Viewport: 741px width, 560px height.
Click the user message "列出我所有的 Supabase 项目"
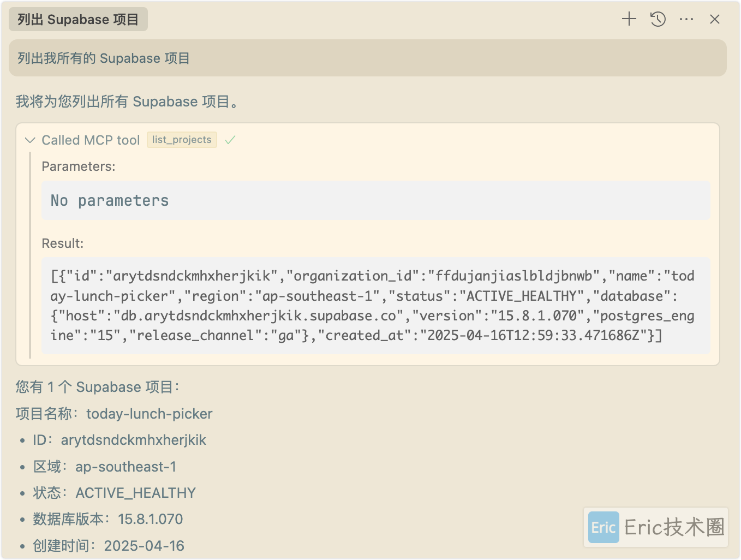point(104,58)
